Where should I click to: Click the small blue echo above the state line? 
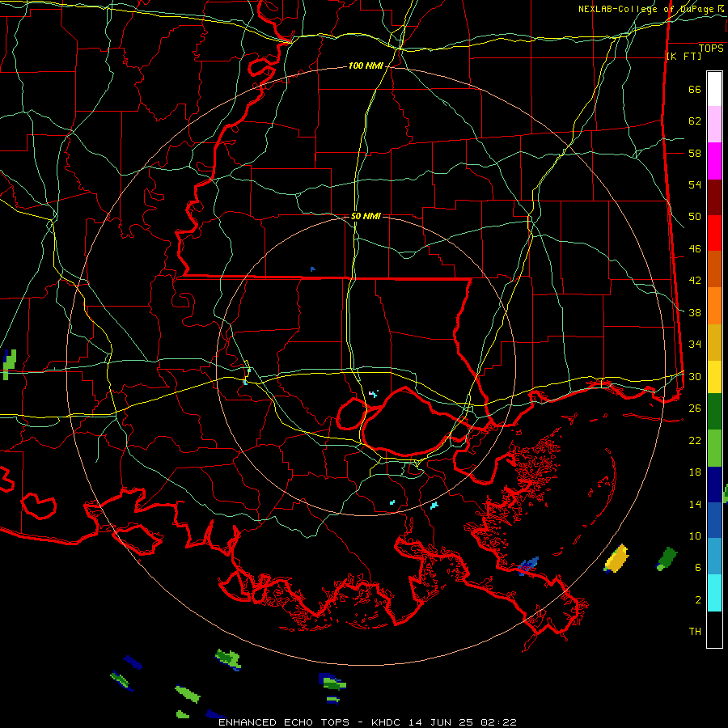click(x=313, y=269)
